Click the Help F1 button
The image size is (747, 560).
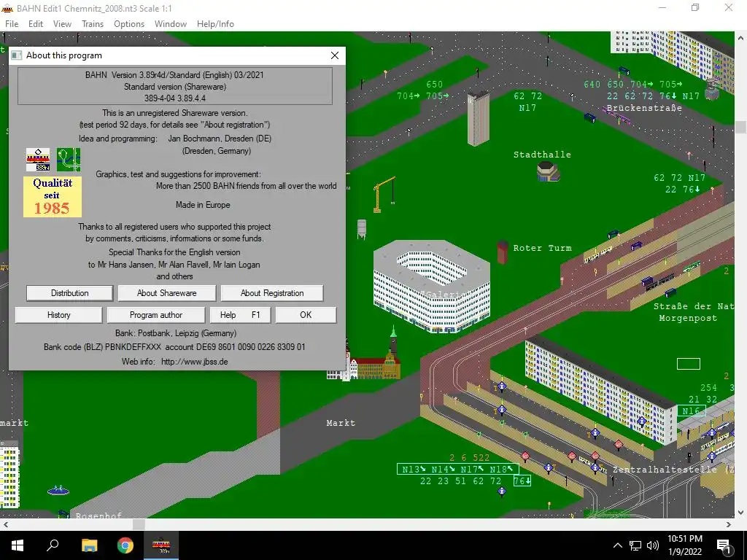[x=240, y=315]
